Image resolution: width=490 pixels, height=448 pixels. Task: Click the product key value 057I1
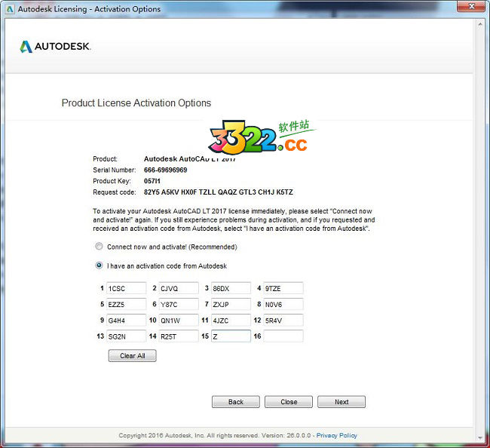[152, 181]
